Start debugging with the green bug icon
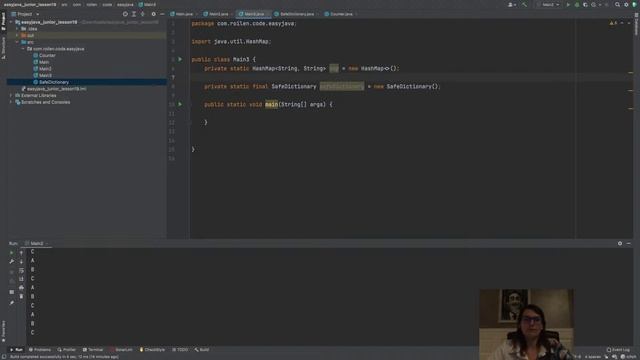The width and height of the screenshot is (640, 360). pyautogui.click(x=577, y=4)
